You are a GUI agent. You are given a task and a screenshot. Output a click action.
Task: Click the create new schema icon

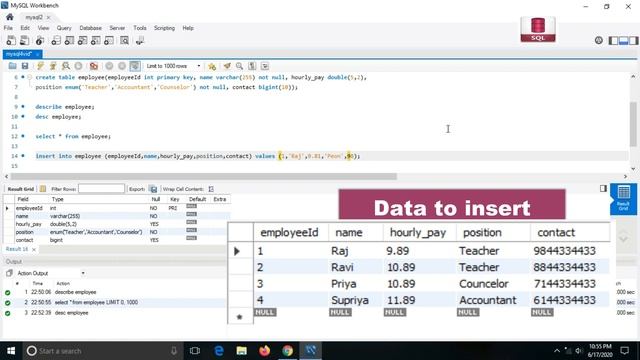click(56, 40)
